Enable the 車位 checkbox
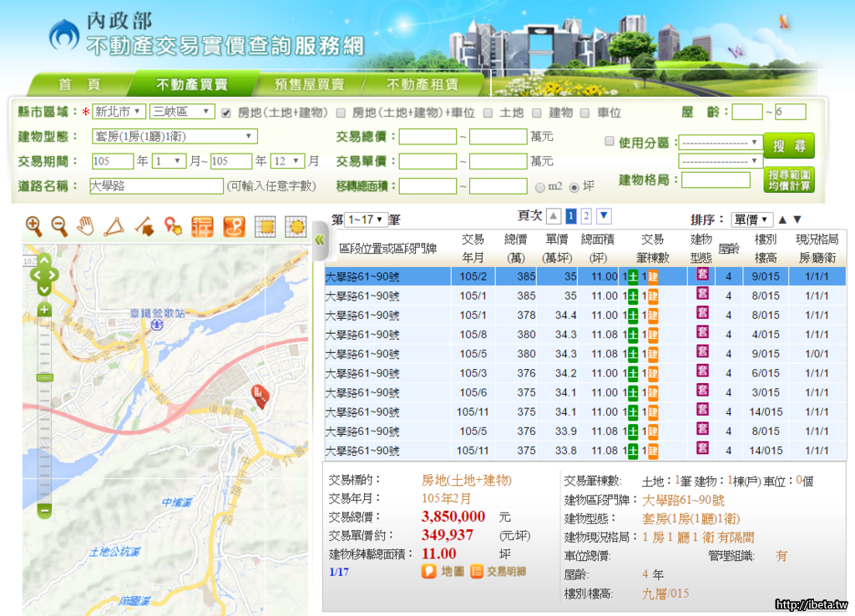This screenshot has width=855, height=616. [585, 113]
